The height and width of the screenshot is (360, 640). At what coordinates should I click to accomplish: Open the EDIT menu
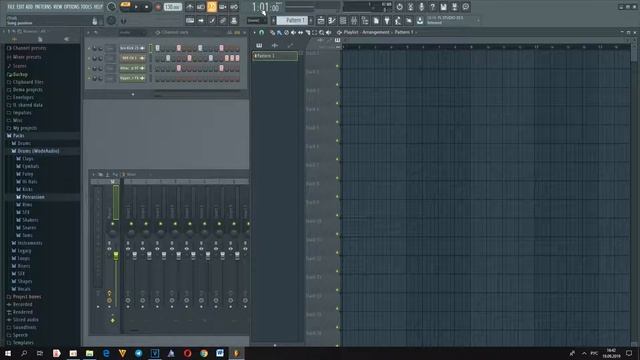tap(20, 7)
